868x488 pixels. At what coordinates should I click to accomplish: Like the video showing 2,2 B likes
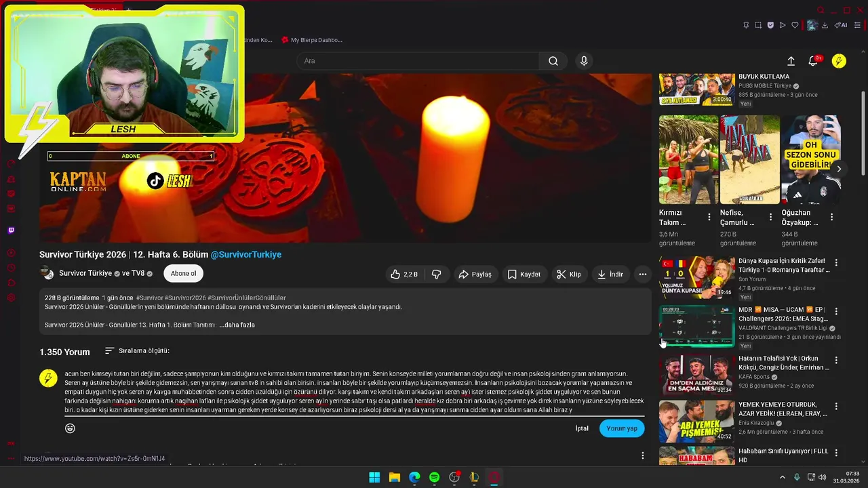pyautogui.click(x=403, y=274)
